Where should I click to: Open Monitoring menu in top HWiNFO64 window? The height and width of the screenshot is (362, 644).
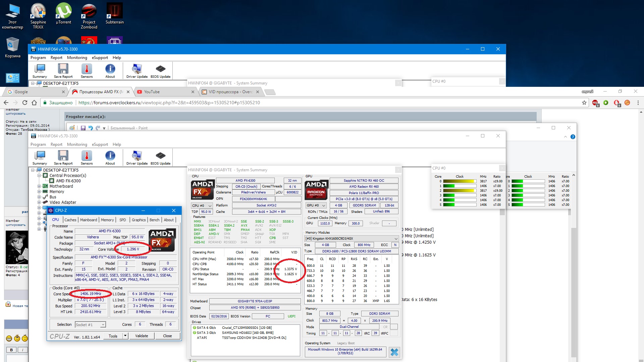pyautogui.click(x=77, y=58)
